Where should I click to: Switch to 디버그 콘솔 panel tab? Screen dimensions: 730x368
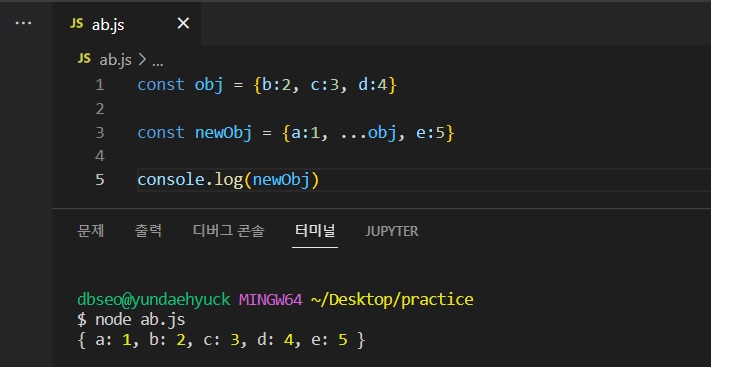click(x=229, y=231)
